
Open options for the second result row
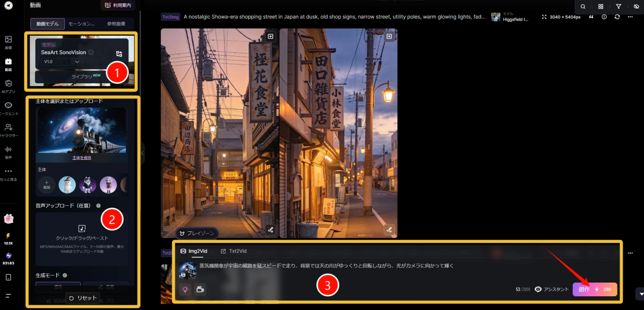pyautogui.click(x=630, y=253)
